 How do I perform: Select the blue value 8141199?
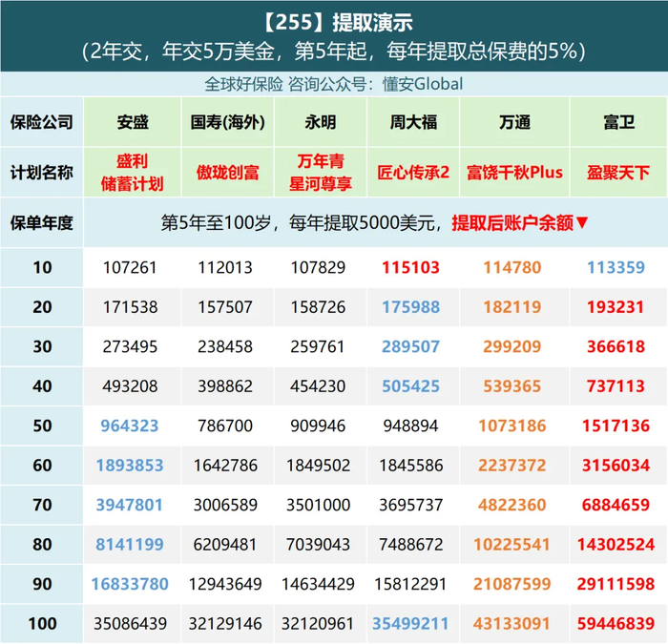click(130, 545)
